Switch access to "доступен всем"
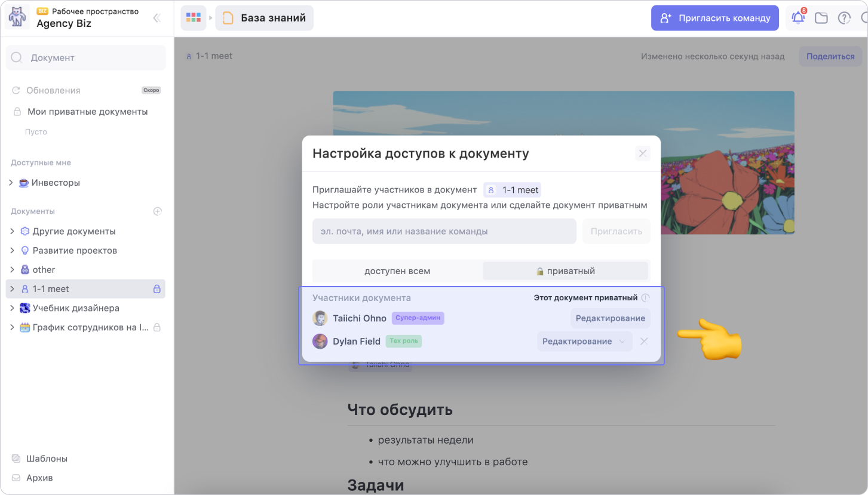 pos(397,271)
